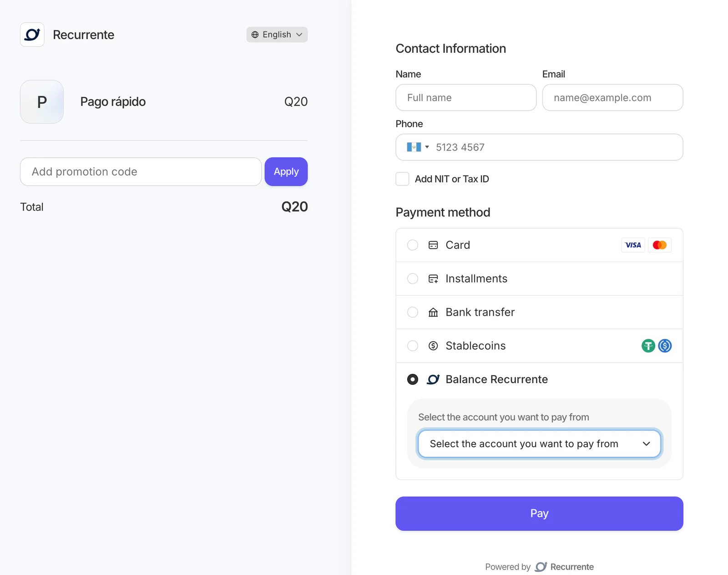This screenshot has height=575, width=728.
Task: Click the Recurrente icon beside Balance Recurrente
Action: 433,379
